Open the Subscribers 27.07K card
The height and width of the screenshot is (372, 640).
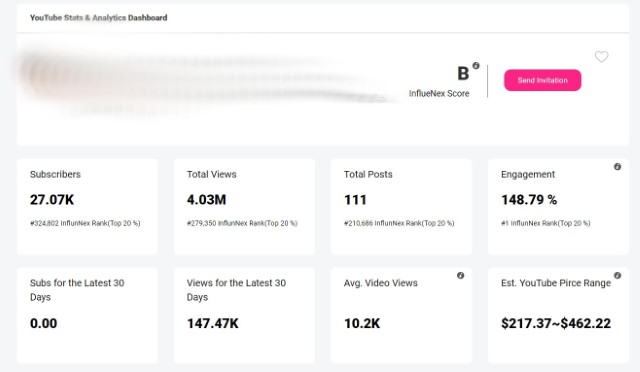pyautogui.click(x=87, y=207)
